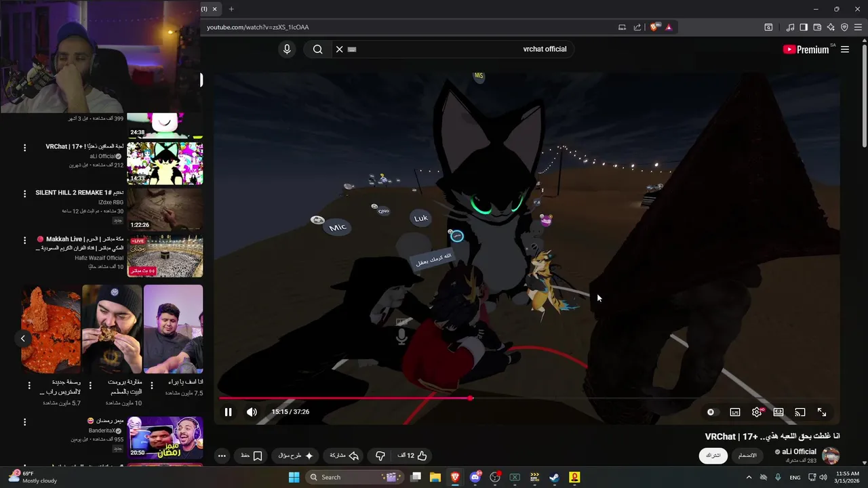Share the video via share button
868x488 pixels.
click(344, 455)
